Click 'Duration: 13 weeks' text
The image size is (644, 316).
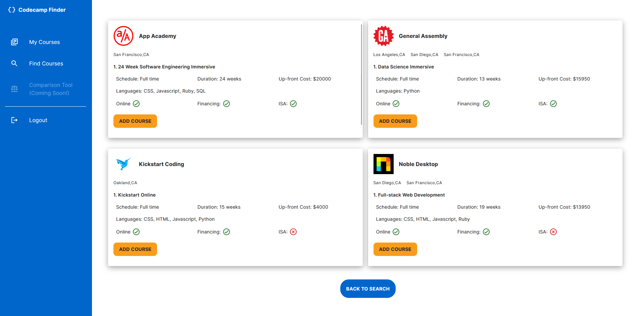click(x=479, y=79)
